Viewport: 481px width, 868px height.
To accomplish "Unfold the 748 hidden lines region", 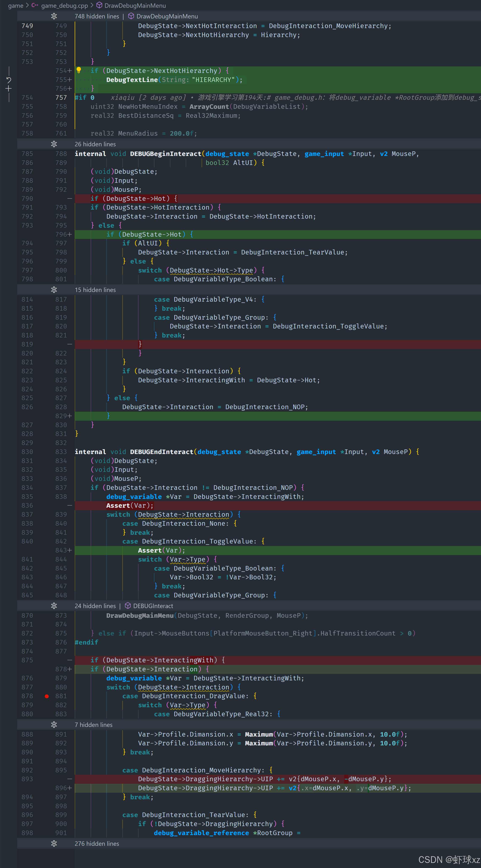I will click(54, 16).
